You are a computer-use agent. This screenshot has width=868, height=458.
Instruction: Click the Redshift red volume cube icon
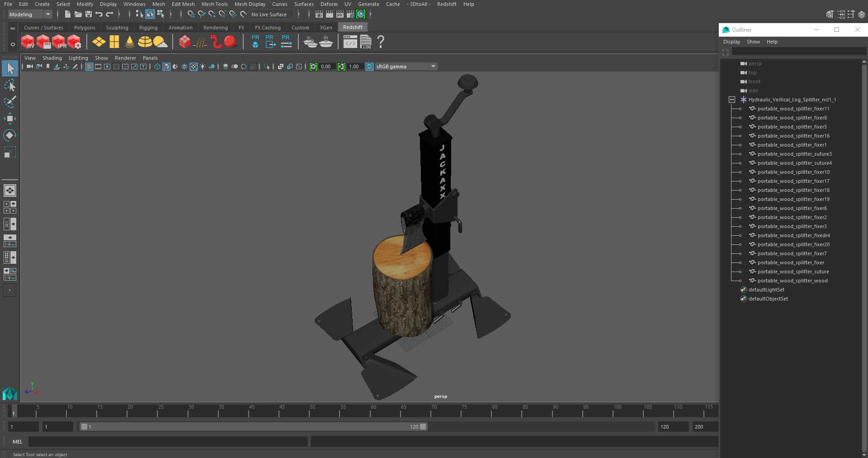point(184,42)
